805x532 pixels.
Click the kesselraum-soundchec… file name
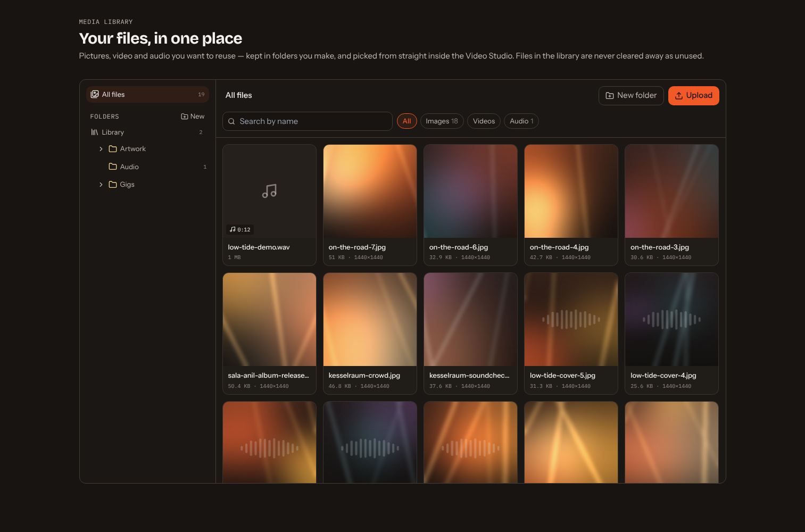coord(469,376)
